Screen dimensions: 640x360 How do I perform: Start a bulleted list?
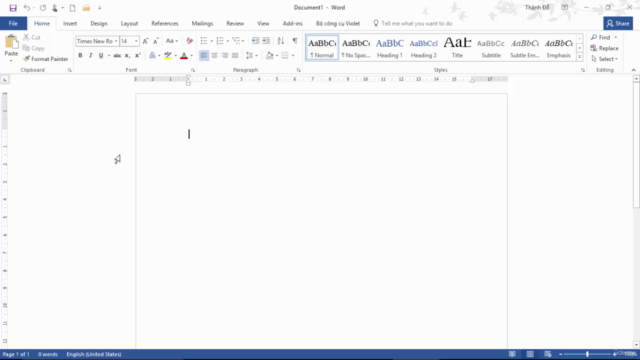point(204,41)
